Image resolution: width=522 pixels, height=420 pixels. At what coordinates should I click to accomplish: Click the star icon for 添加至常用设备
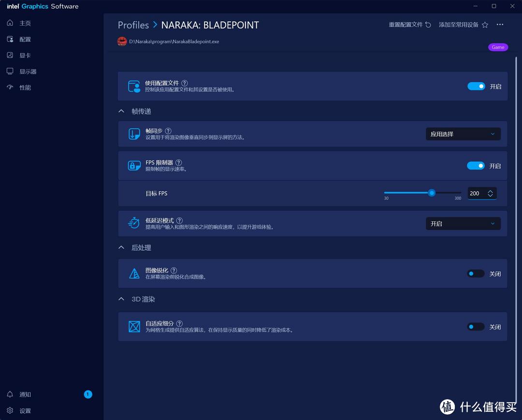(485, 25)
